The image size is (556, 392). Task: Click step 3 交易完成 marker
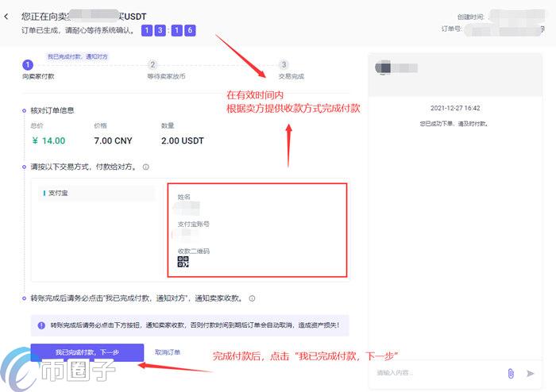(284, 64)
